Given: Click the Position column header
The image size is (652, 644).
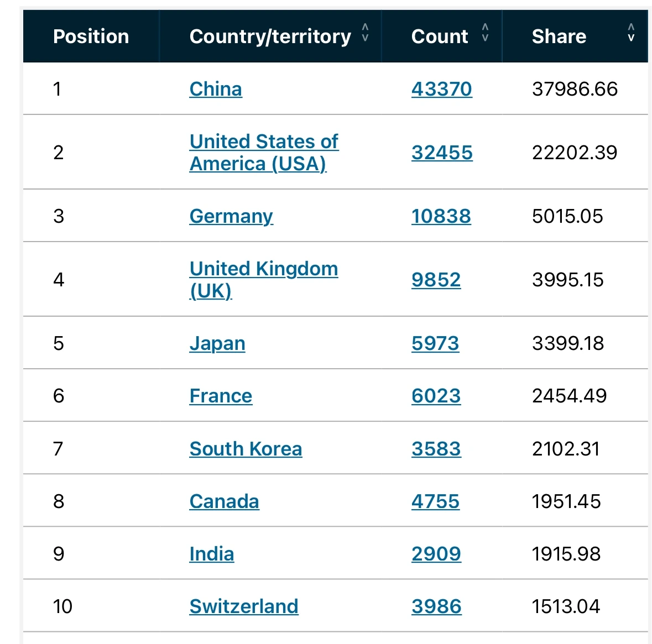Looking at the screenshot, I should click(91, 36).
